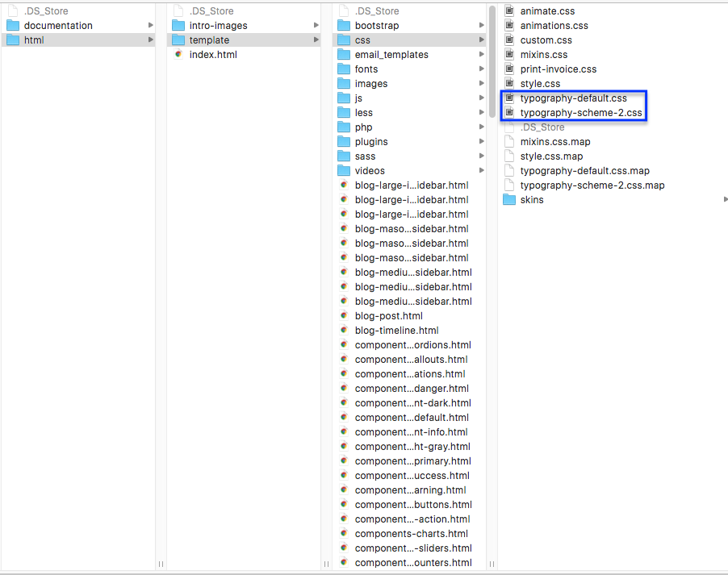Click the documentation folder icon
The height and width of the screenshot is (575, 728).
click(12, 26)
